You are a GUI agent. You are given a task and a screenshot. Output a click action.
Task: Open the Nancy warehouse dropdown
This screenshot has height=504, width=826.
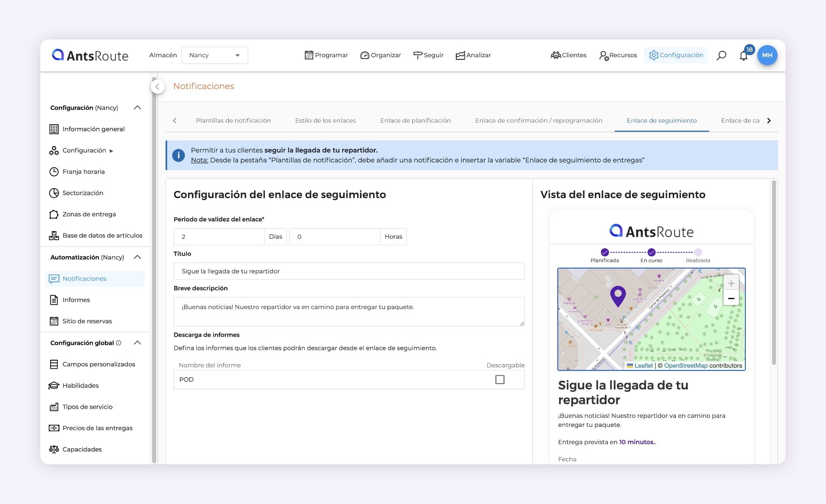[x=214, y=55]
